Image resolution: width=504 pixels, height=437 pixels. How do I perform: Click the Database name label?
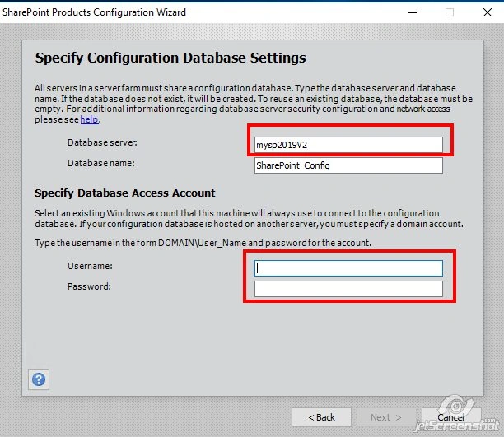pyautogui.click(x=101, y=163)
